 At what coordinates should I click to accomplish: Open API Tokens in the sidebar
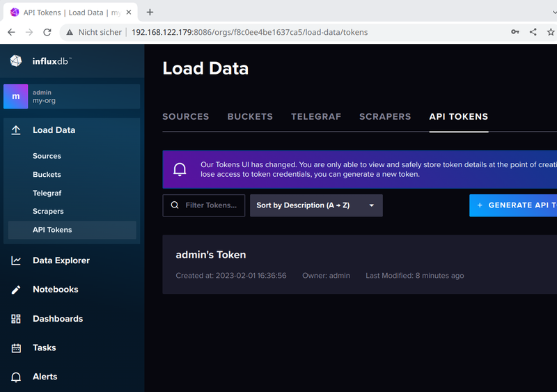pyautogui.click(x=72, y=230)
